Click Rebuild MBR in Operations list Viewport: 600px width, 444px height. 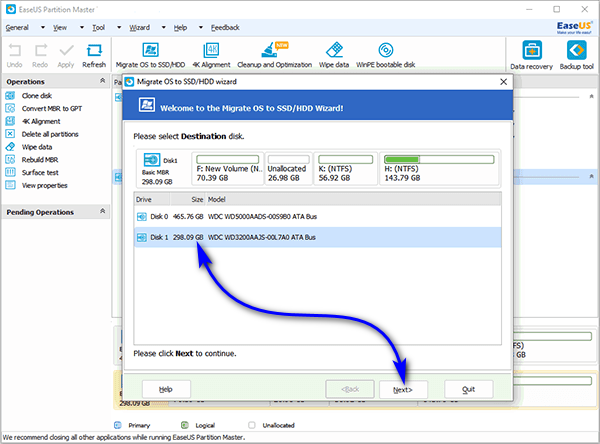[41, 160]
